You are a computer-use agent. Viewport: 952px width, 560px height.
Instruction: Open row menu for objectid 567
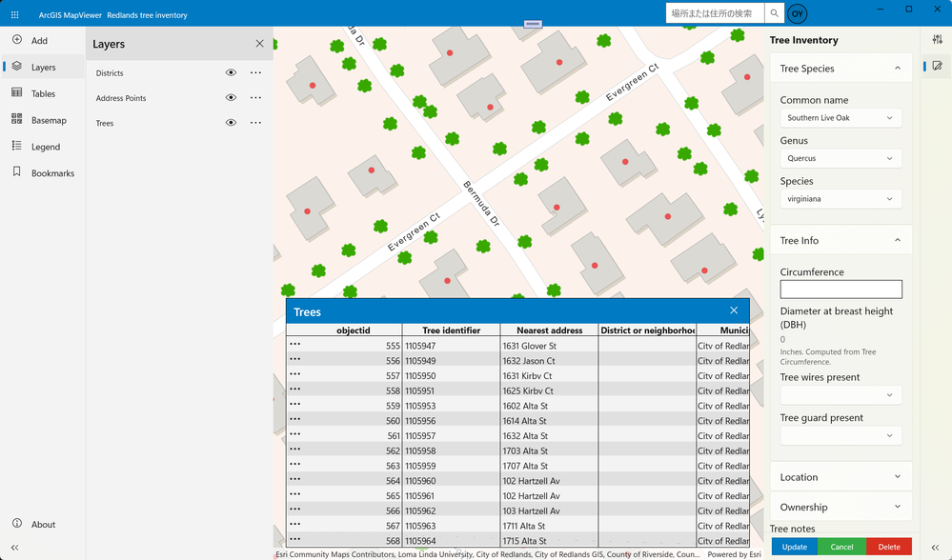[x=295, y=524]
